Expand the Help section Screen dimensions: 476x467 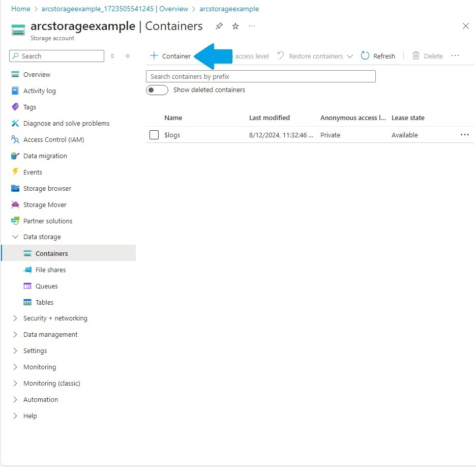click(15, 416)
